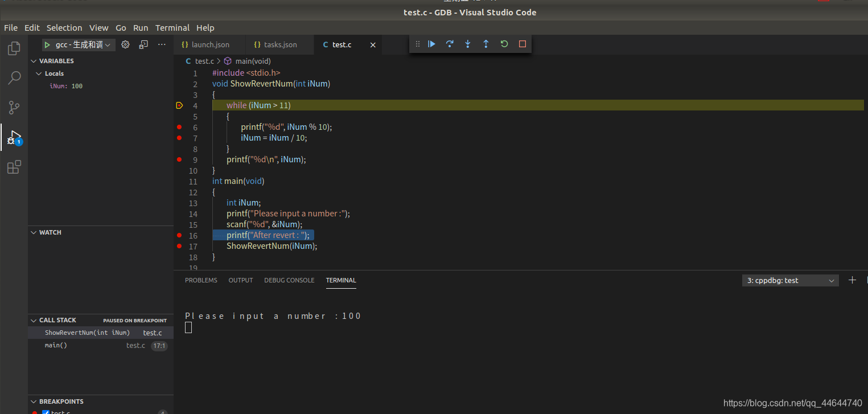
Task: Toggle breakpoint on line 6
Action: [x=179, y=127]
